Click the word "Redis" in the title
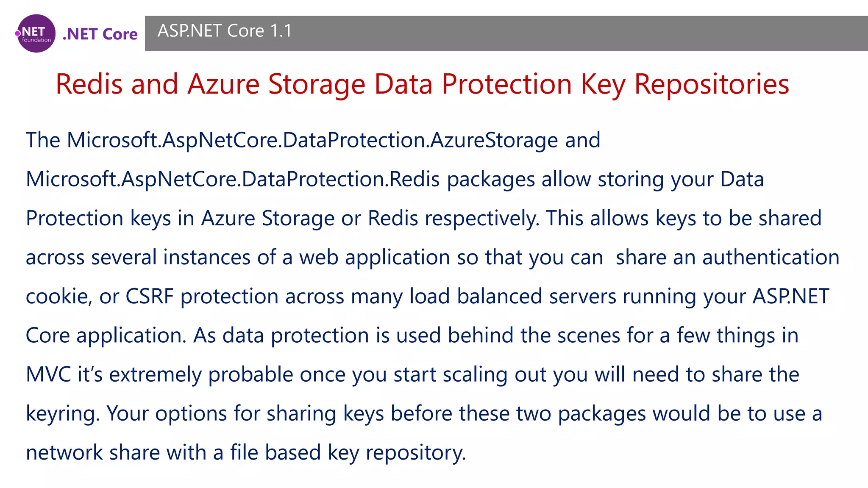Image resolution: width=868 pixels, height=488 pixels. [x=89, y=84]
